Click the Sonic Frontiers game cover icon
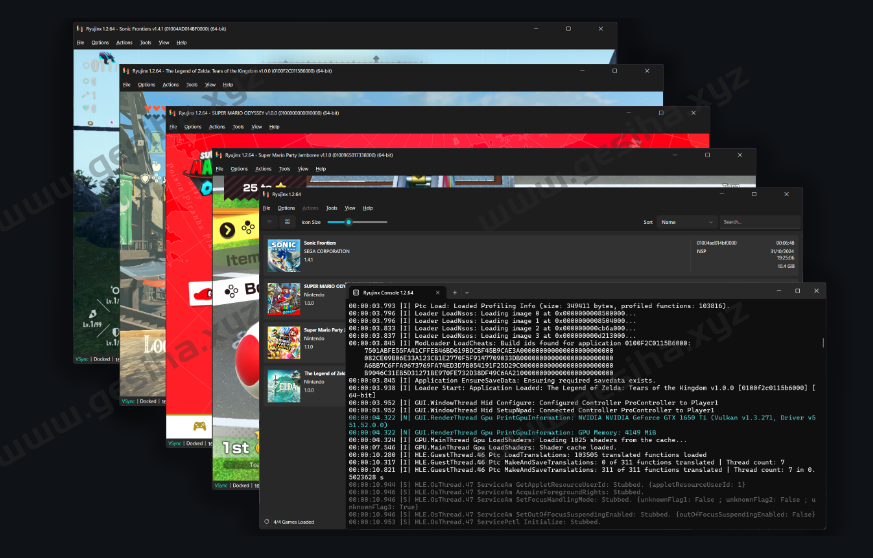Image resolution: width=873 pixels, height=558 pixels. click(281, 253)
